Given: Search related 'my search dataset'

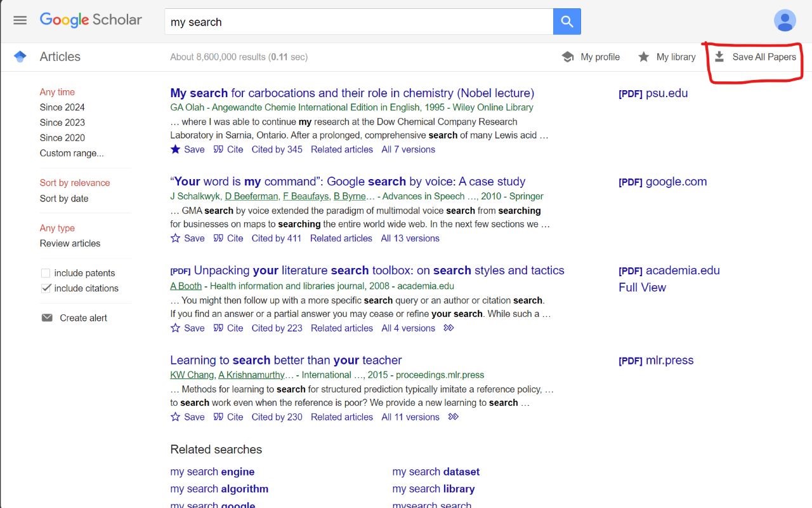Looking at the screenshot, I should [x=436, y=472].
